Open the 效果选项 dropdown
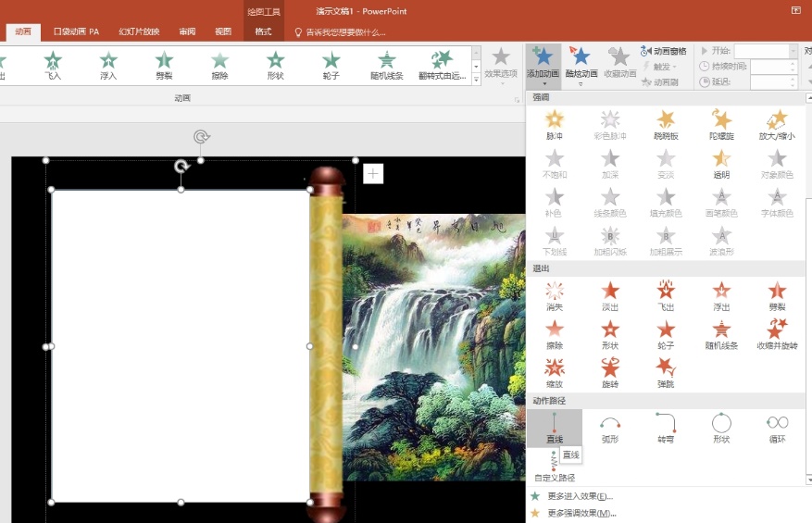The height and width of the screenshot is (523, 812). pos(501,67)
